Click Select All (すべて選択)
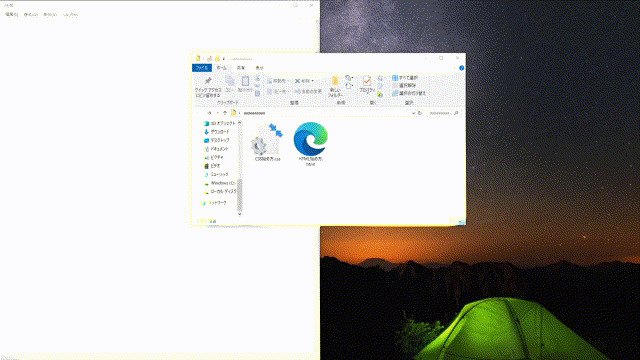This screenshot has width=640, height=360. [405, 78]
